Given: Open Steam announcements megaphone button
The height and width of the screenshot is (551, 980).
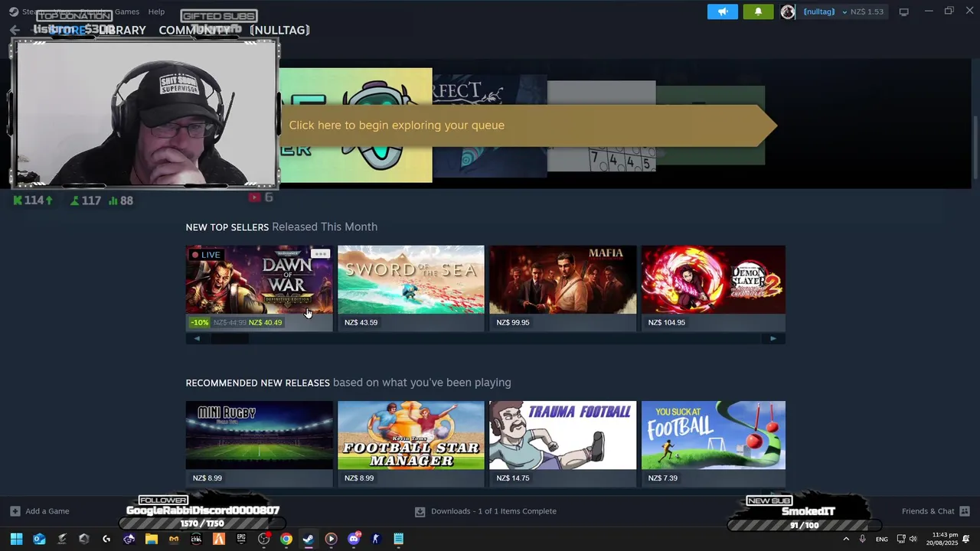Looking at the screenshot, I should 722,11.
